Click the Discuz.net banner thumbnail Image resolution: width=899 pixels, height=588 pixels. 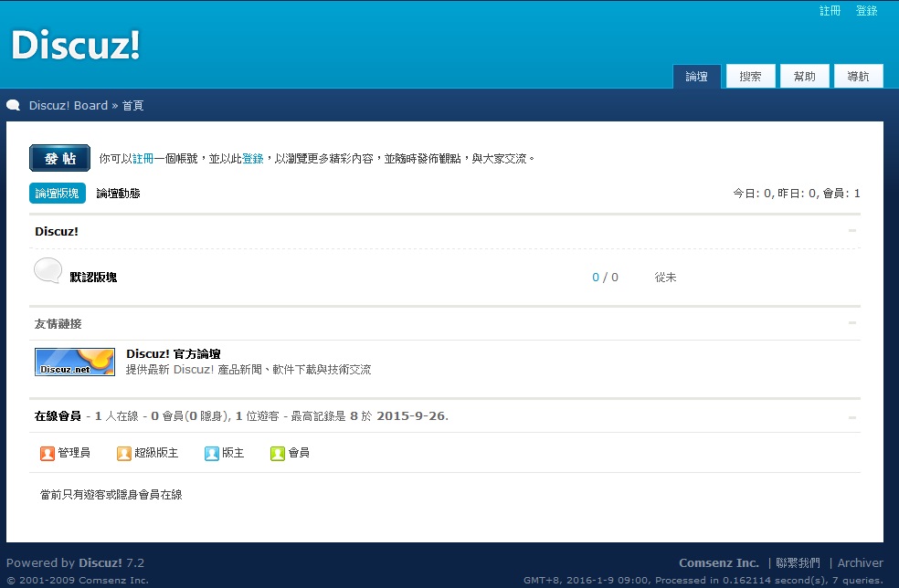point(75,362)
